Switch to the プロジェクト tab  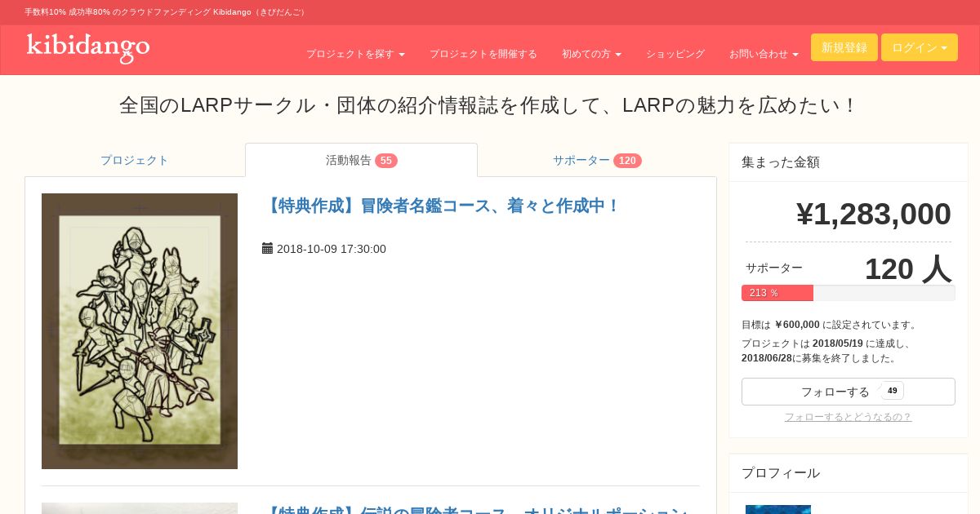[x=135, y=160]
